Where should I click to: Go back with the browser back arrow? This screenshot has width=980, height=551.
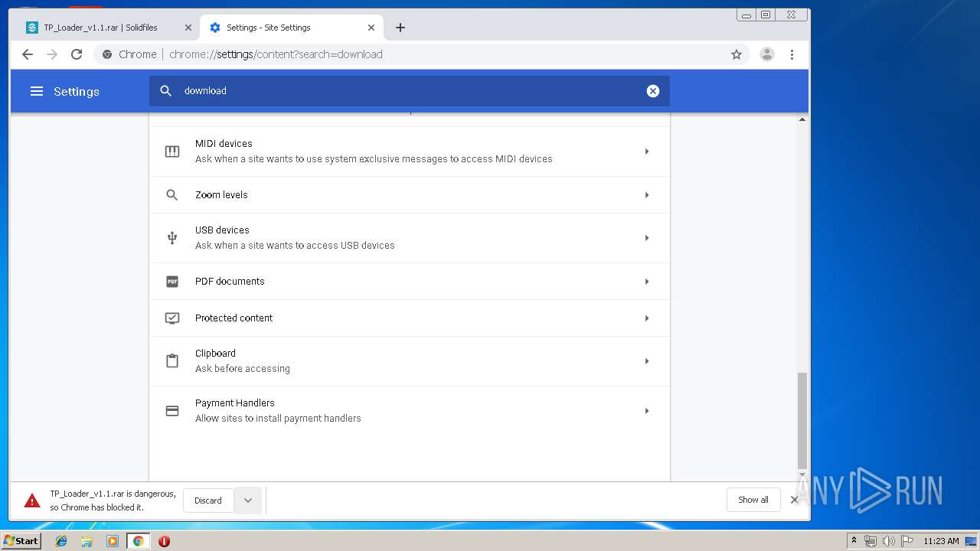pos(28,54)
